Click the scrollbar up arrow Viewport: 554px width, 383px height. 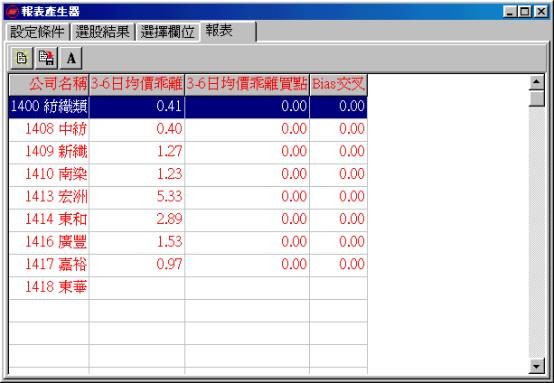(x=537, y=82)
